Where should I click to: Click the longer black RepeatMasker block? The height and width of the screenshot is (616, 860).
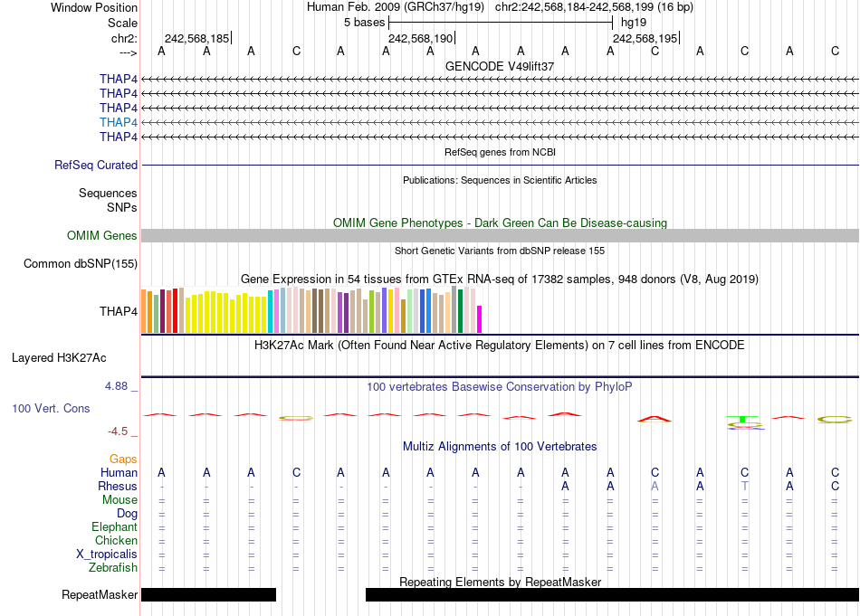[612, 594]
